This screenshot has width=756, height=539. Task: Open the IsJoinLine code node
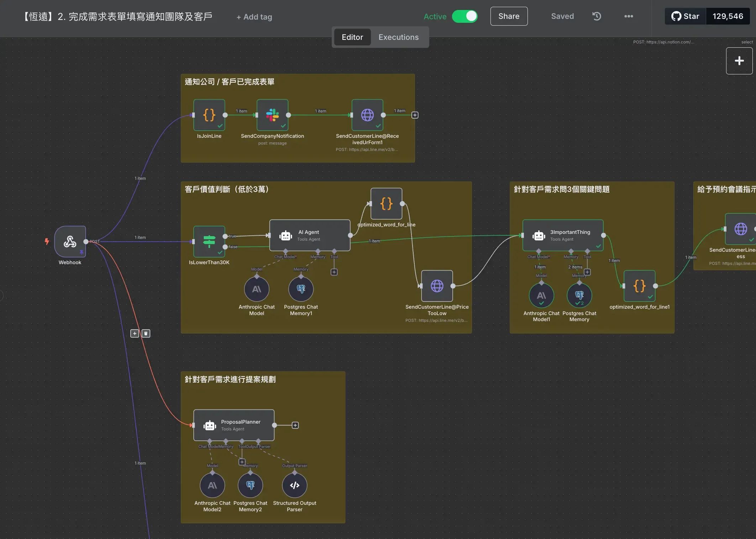pos(209,115)
